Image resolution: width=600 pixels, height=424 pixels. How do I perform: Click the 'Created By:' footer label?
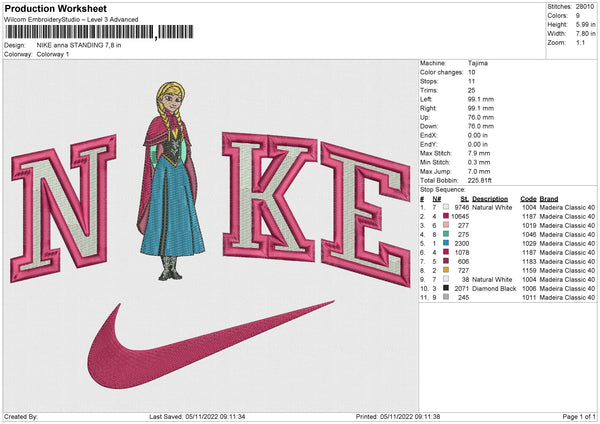point(21,416)
